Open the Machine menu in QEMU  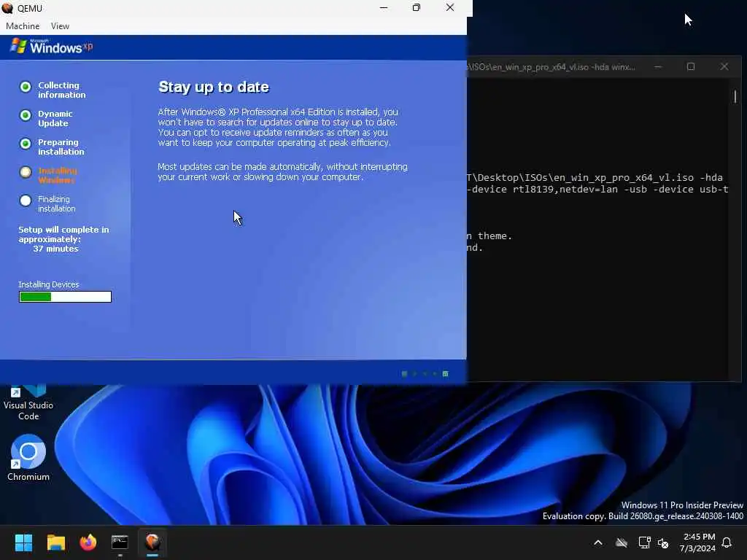23,26
